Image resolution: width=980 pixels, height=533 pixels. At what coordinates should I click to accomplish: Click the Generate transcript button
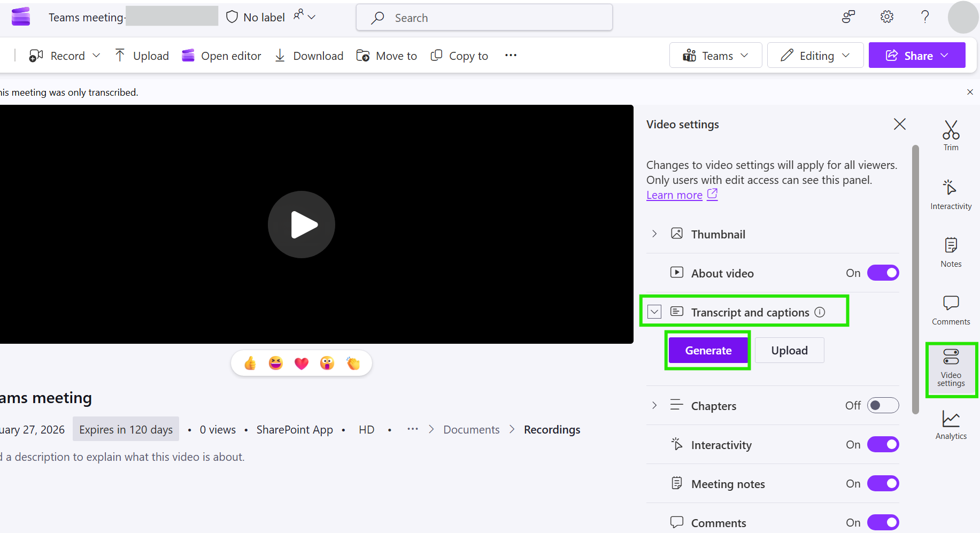point(708,350)
